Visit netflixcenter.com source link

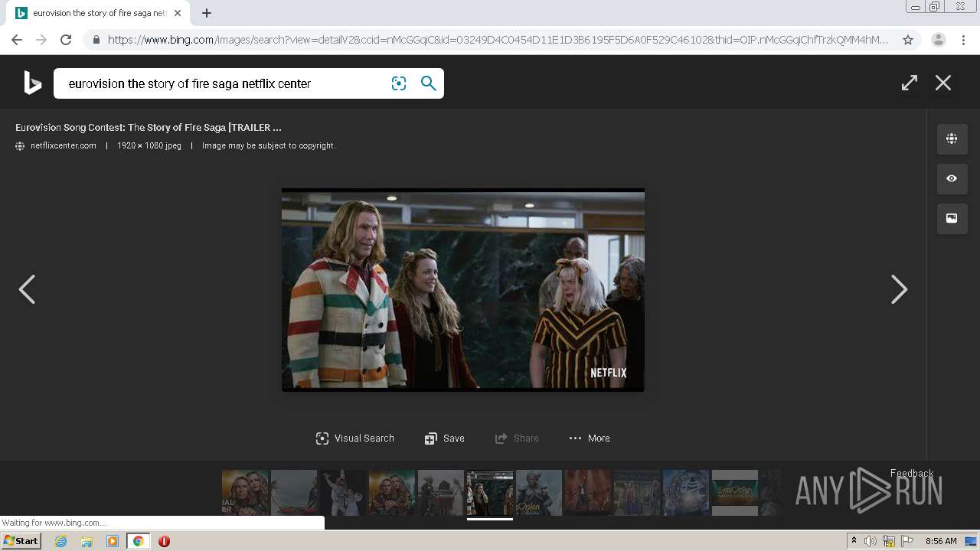point(64,145)
